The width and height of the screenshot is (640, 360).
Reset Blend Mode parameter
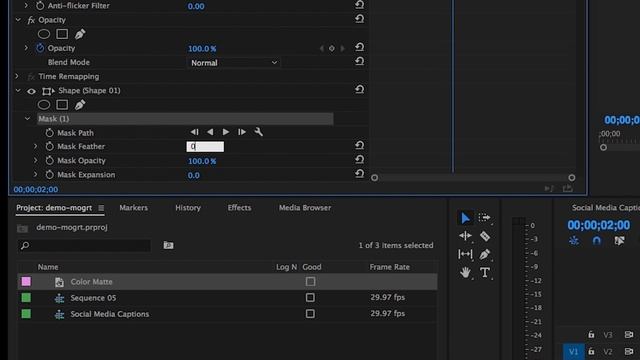pos(359,62)
